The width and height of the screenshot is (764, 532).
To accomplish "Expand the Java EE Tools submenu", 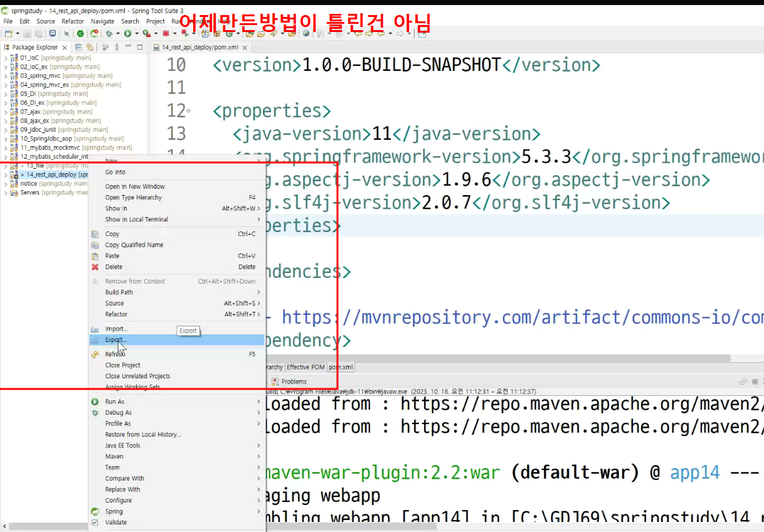I will tap(177, 445).
